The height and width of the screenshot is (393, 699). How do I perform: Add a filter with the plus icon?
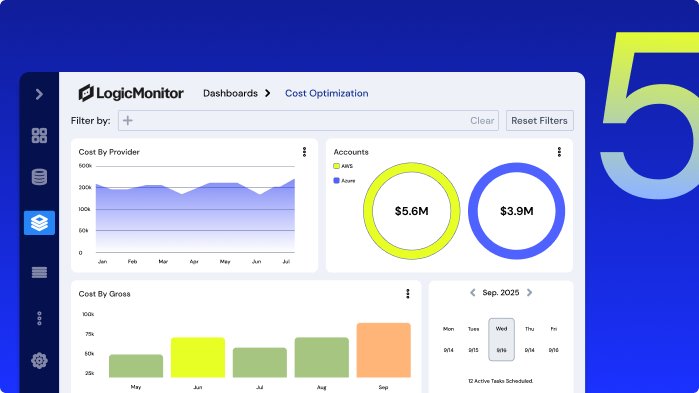point(128,120)
